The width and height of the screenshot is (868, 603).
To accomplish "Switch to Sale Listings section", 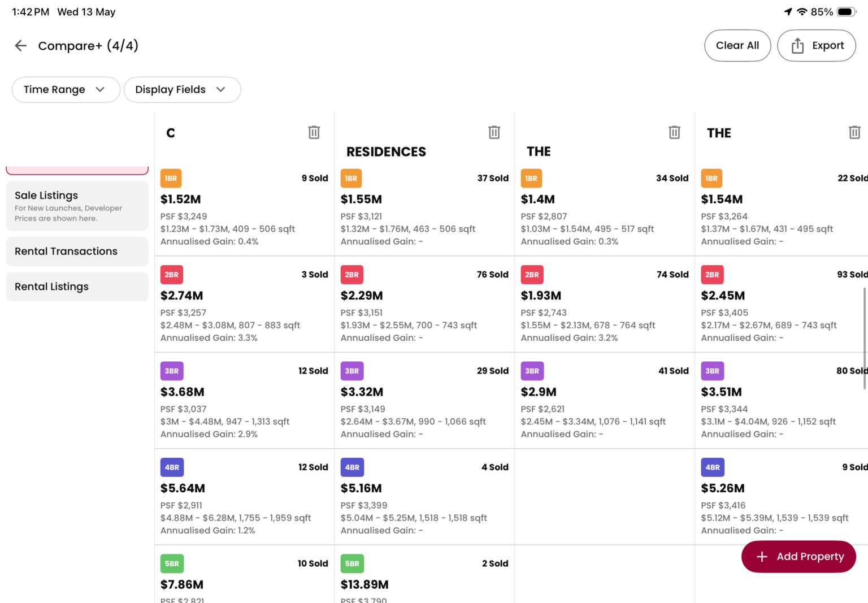I will (77, 206).
